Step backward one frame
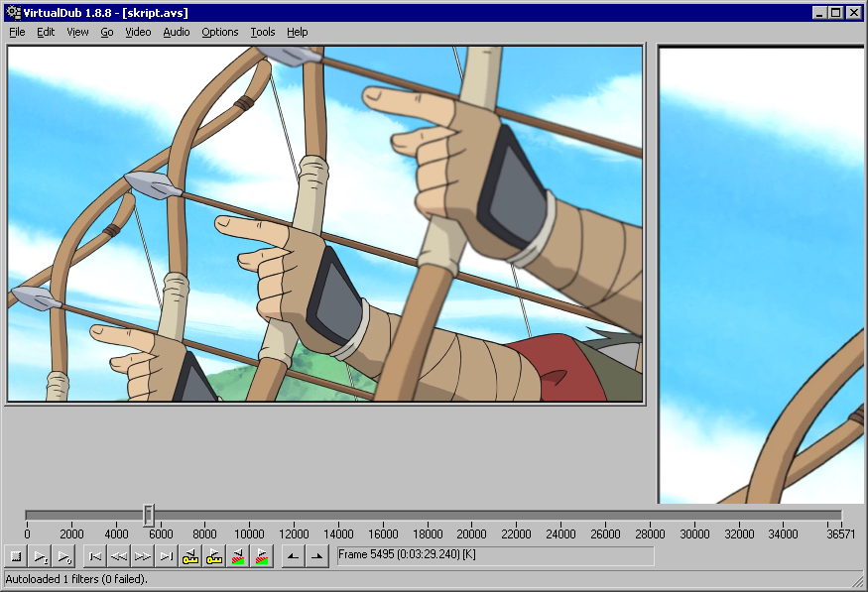The image size is (868, 592). pyautogui.click(x=118, y=556)
